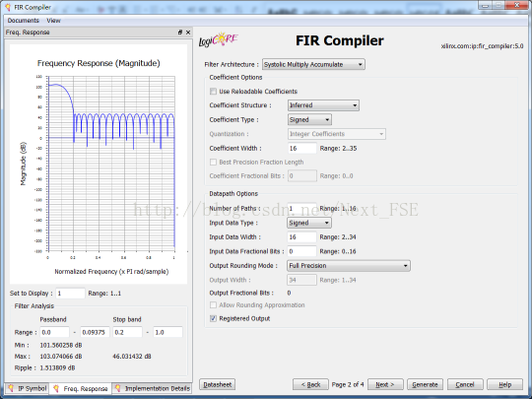
Task: Toggle Best Precision Fraction Length checkbox
Action: tap(213, 163)
